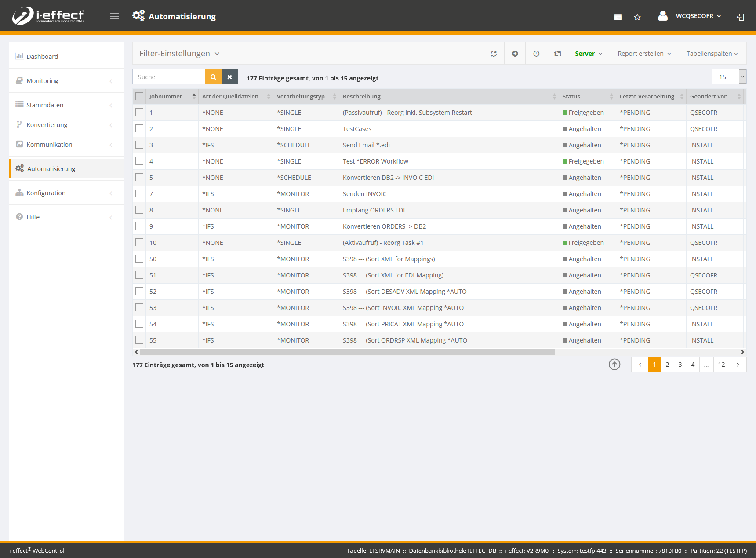This screenshot has height=558, width=756.
Task: Check the select-all checkbox in table header
Action: click(x=139, y=96)
